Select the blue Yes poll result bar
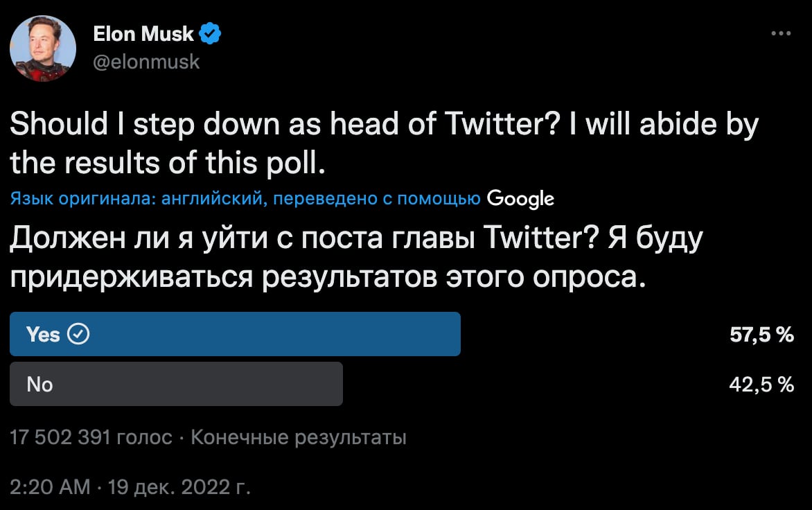The image size is (812, 510). (x=236, y=334)
